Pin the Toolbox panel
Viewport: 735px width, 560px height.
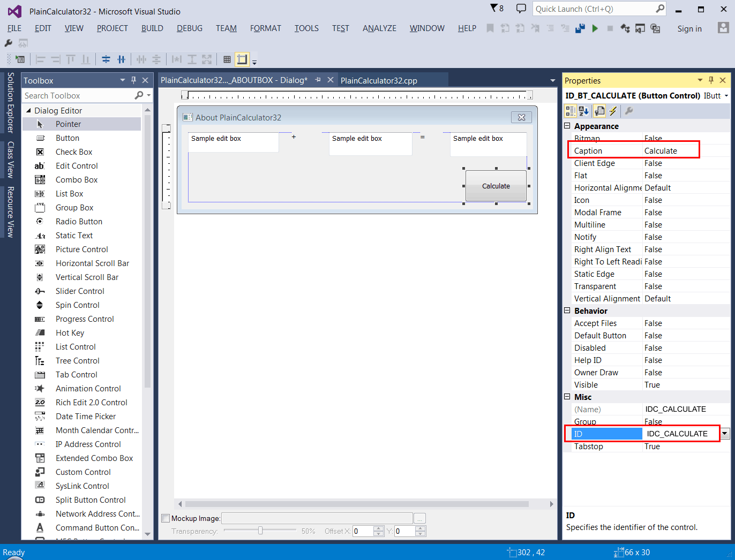coord(134,80)
